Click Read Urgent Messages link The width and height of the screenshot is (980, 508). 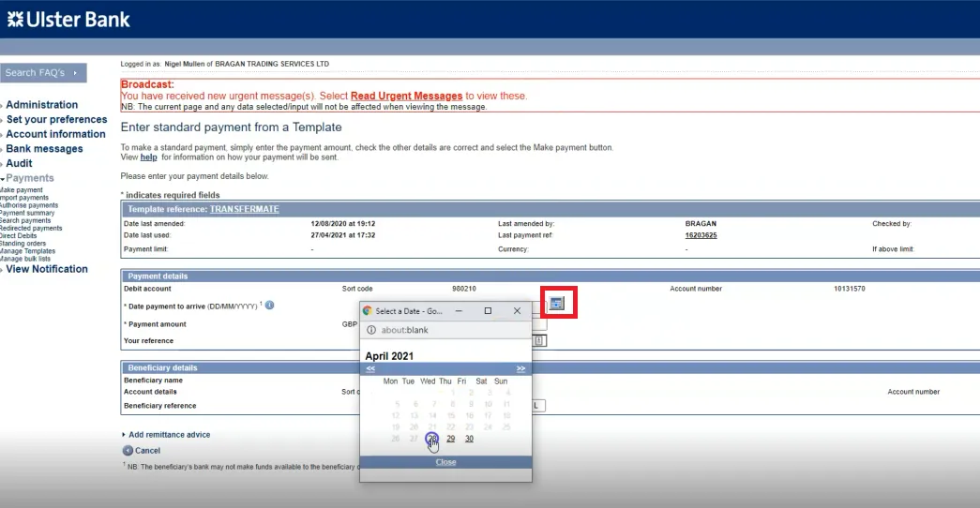[406, 97]
